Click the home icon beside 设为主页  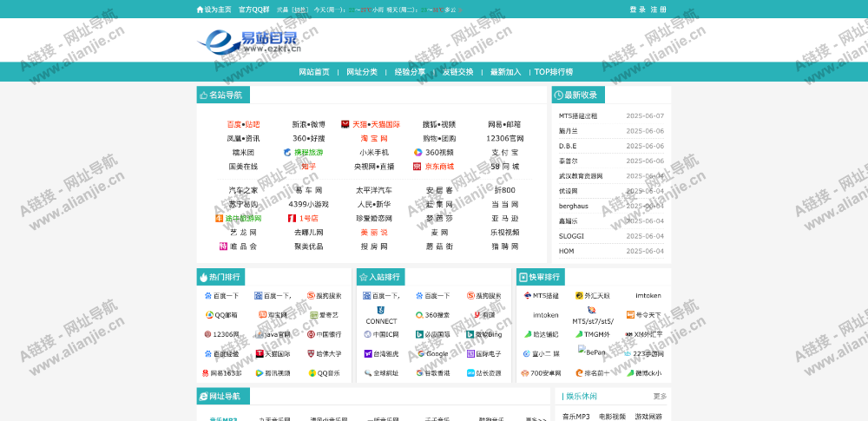200,10
